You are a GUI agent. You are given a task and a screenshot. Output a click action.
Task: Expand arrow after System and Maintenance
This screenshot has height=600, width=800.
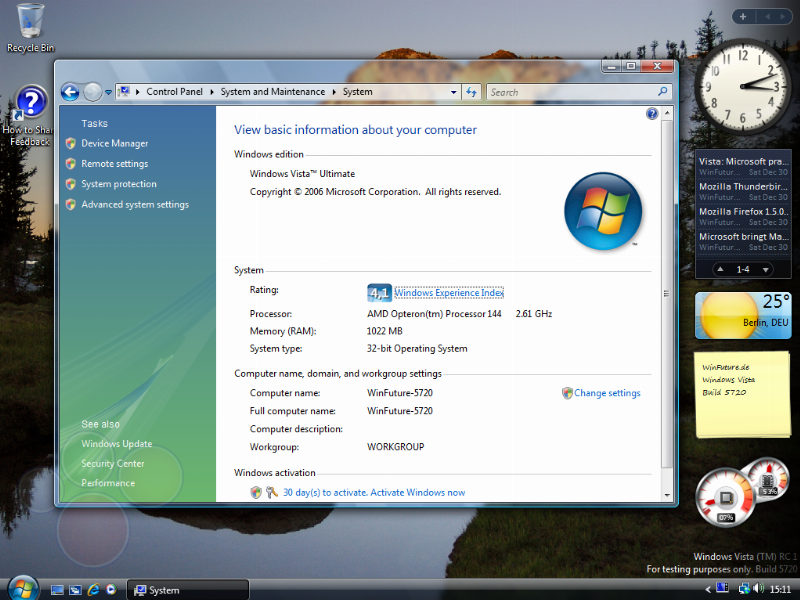[334, 92]
